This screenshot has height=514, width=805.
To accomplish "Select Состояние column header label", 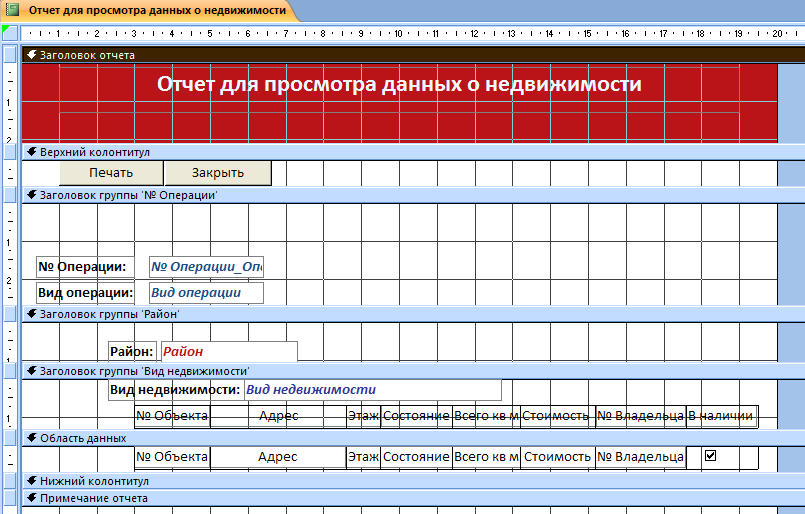I will 416,416.
